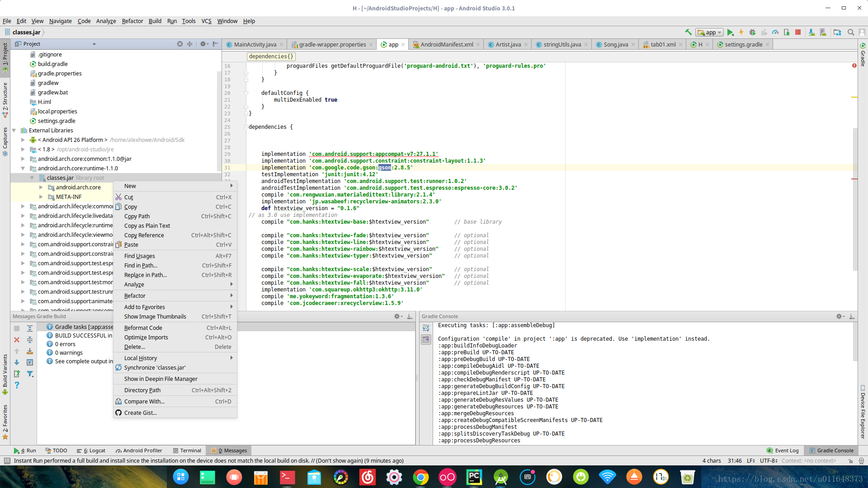868x488 pixels.
Task: Open the Refactor menu in the menu bar
Action: click(132, 21)
